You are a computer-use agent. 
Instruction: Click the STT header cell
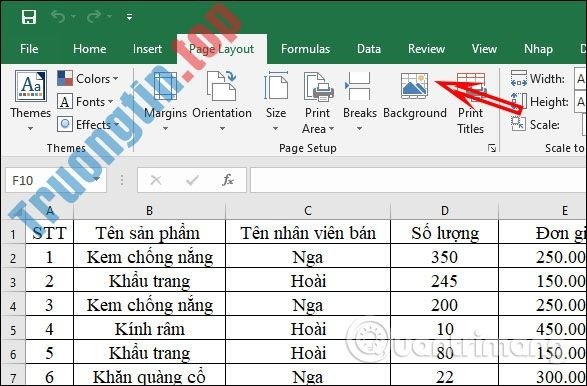click(x=49, y=232)
